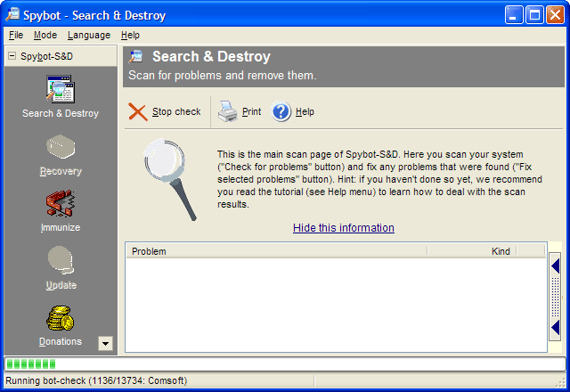Sort results by the Problem column header
Viewport: 570px width, 392px height.
pos(276,251)
